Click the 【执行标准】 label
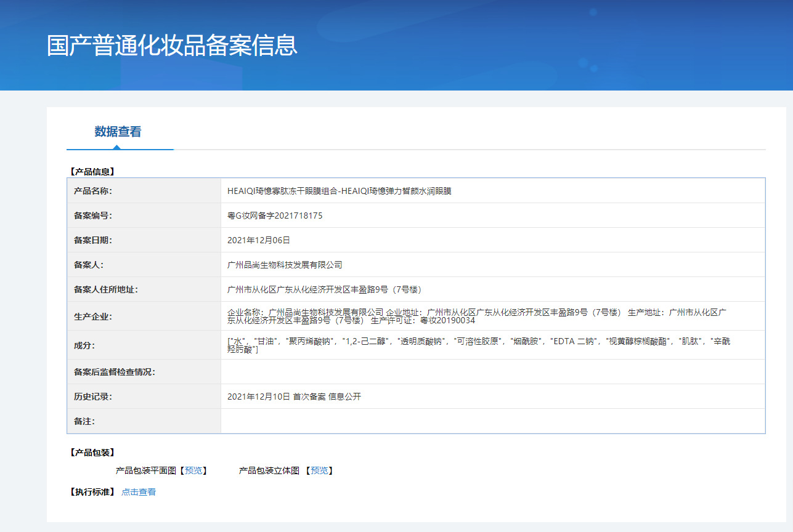Viewport: 793px width, 532px height. pos(92,492)
